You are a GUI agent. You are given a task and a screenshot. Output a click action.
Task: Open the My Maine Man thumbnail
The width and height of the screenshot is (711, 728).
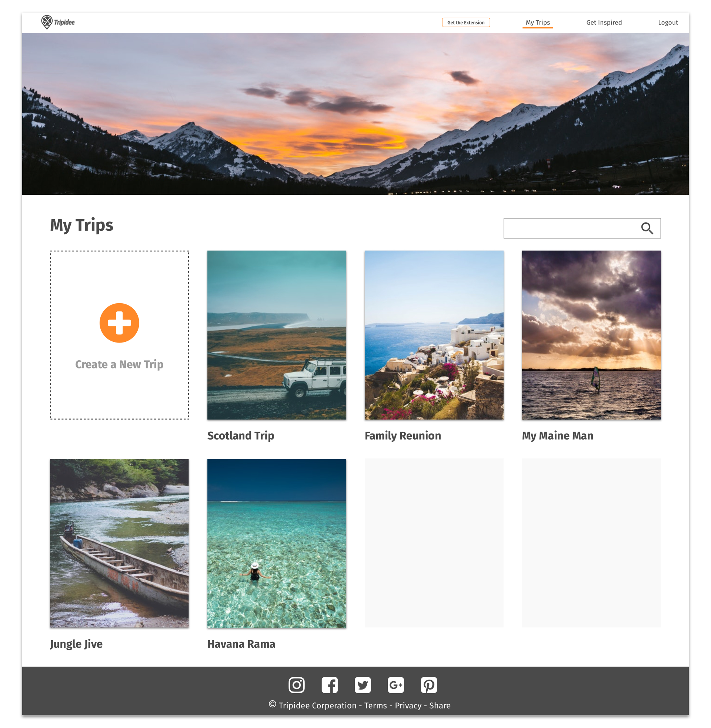point(591,335)
